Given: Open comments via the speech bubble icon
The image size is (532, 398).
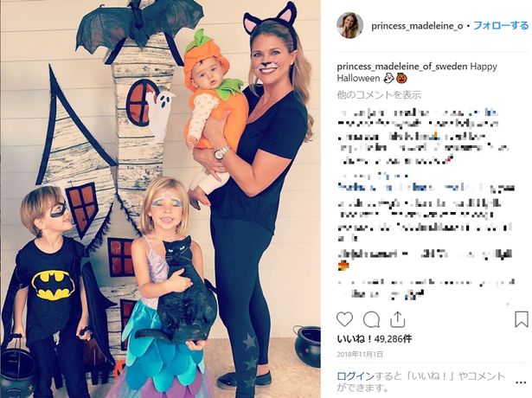Looking at the screenshot, I should tap(371, 319).
